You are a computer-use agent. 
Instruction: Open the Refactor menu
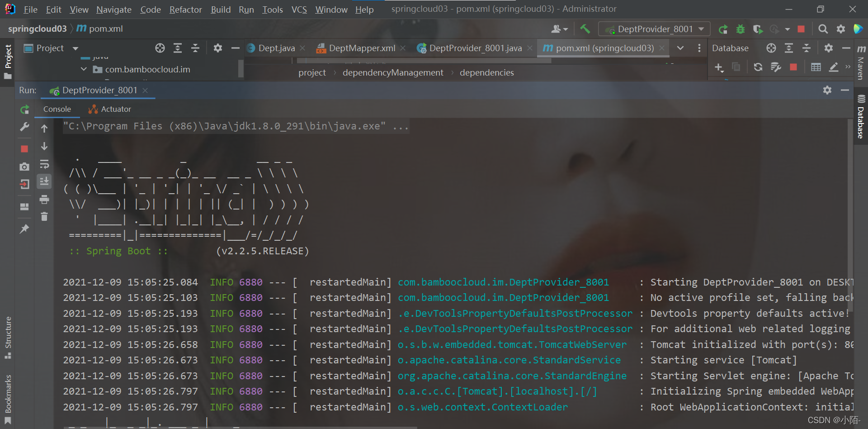(185, 9)
